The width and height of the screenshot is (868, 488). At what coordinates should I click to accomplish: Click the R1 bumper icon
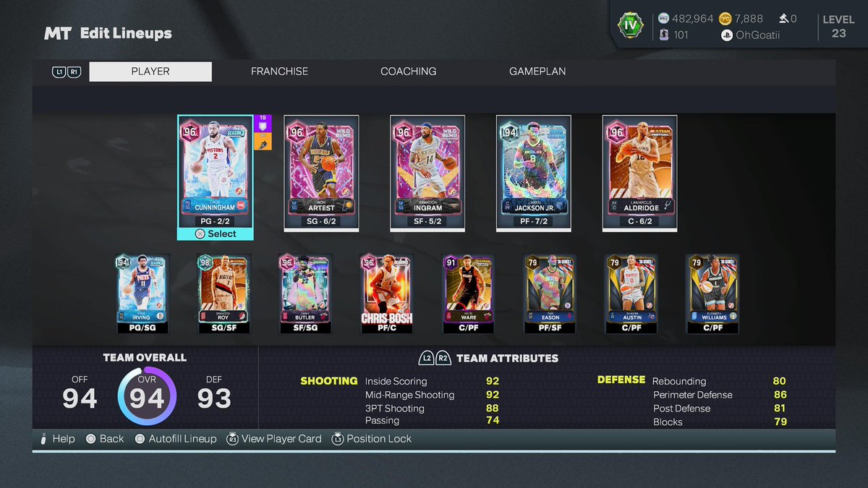point(74,72)
